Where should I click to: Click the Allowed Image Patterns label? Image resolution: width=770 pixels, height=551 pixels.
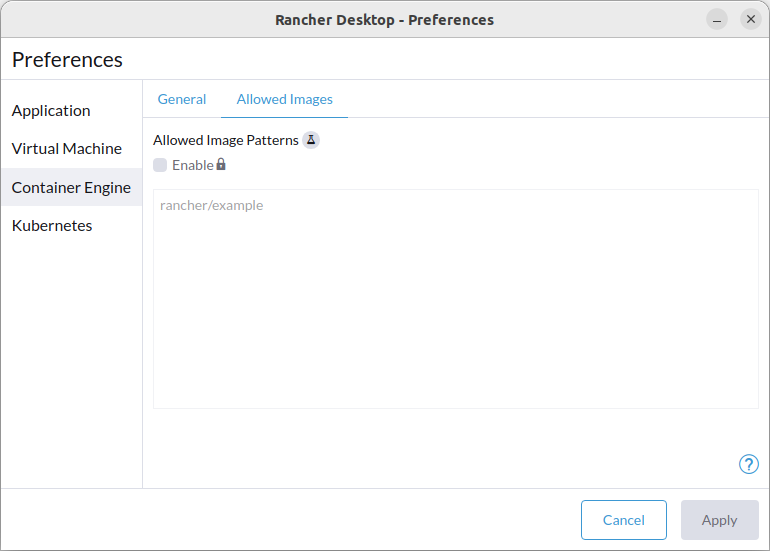[x=225, y=140]
